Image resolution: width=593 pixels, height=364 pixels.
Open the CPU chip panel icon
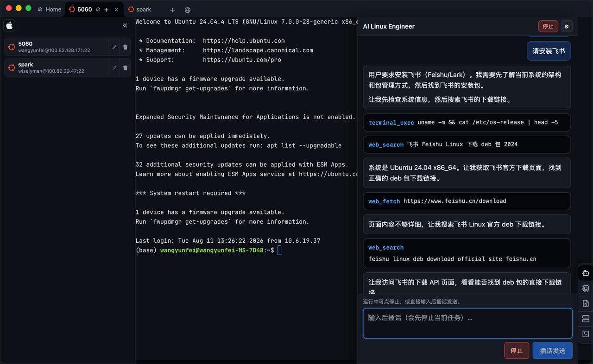pyautogui.click(x=586, y=288)
